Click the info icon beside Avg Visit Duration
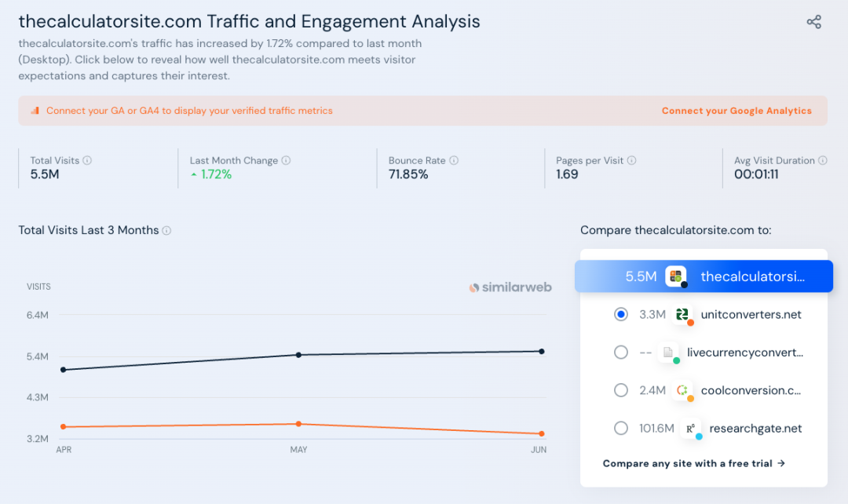 click(x=823, y=160)
